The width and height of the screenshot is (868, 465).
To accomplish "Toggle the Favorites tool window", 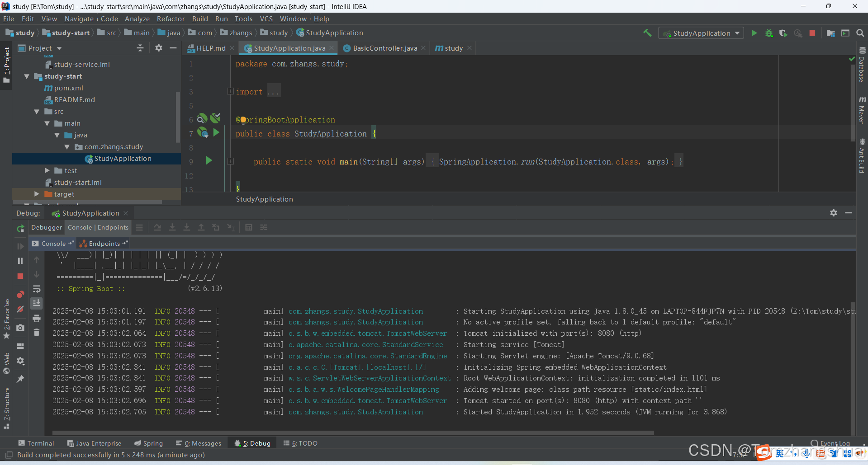I will pyautogui.click(x=6, y=315).
